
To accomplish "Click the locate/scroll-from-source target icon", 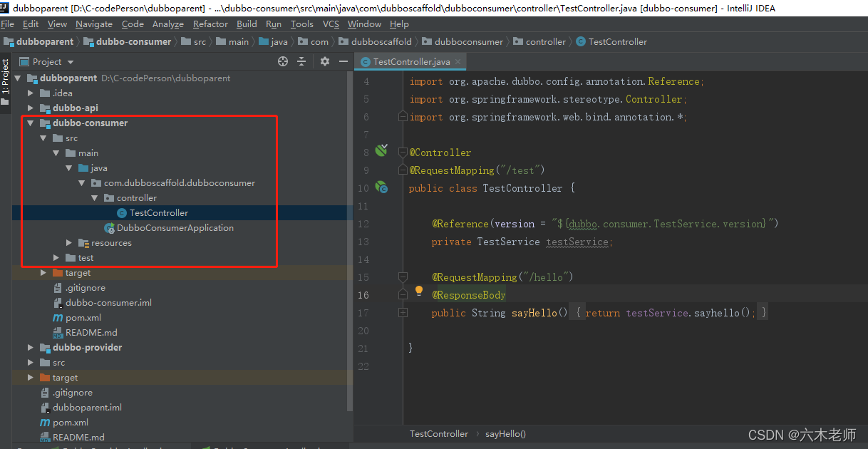I will click(x=283, y=61).
